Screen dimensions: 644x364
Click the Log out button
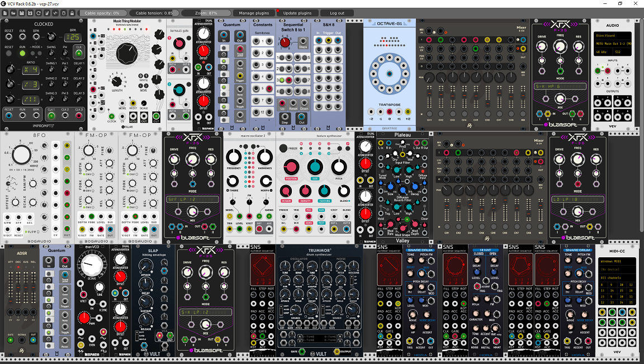[337, 13]
